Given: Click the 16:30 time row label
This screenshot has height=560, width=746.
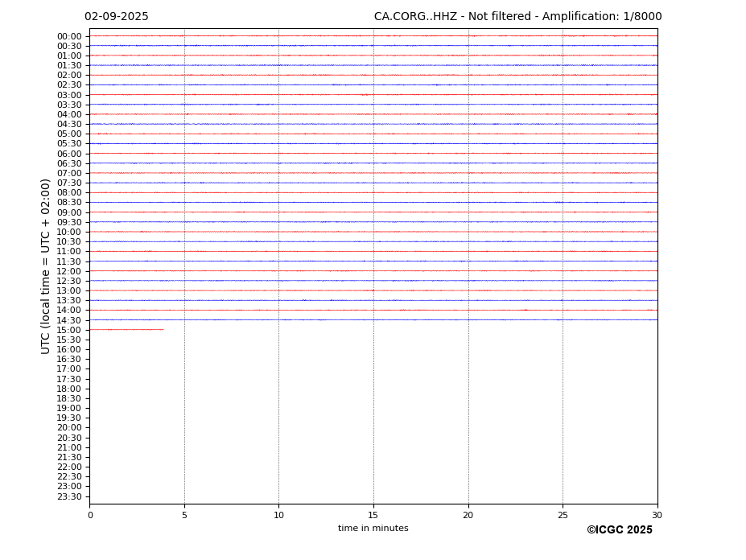Looking at the screenshot, I should pyautogui.click(x=69, y=359).
